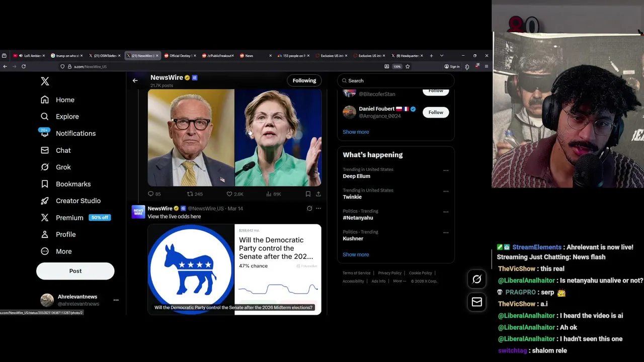This screenshot has height=362, width=644.
Task: Open the floating Messages envelope button
Action: tap(477, 302)
